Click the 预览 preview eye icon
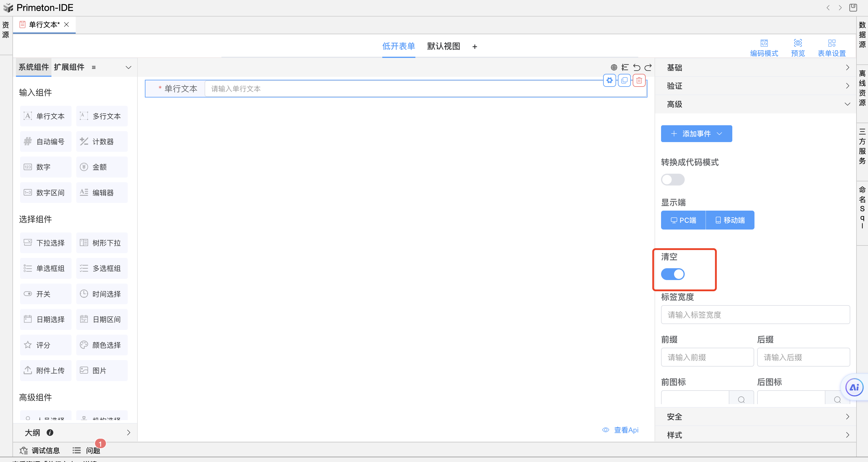868x462 pixels. point(798,43)
